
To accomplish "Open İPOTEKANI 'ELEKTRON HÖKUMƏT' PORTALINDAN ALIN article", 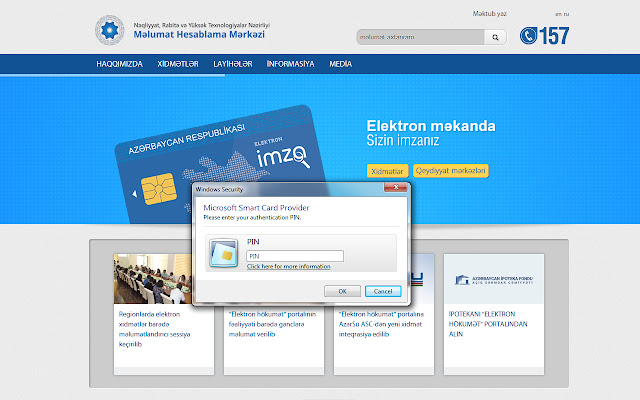I will click(x=488, y=324).
